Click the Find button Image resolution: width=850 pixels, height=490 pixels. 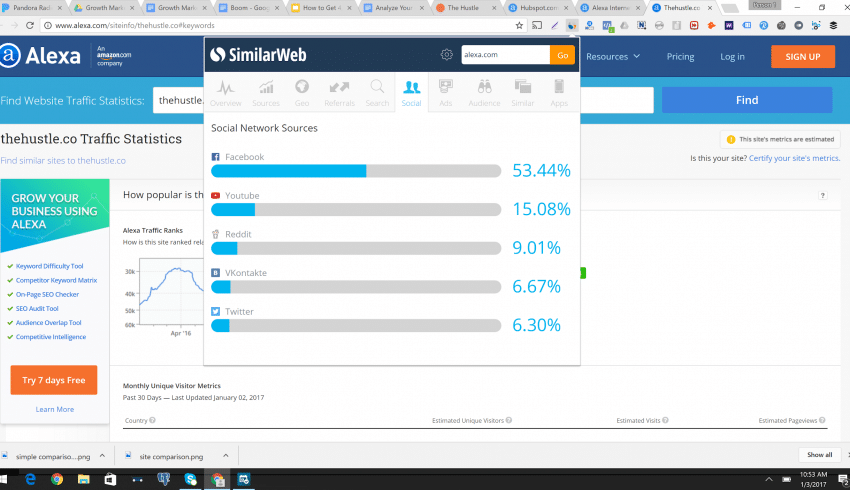747,100
